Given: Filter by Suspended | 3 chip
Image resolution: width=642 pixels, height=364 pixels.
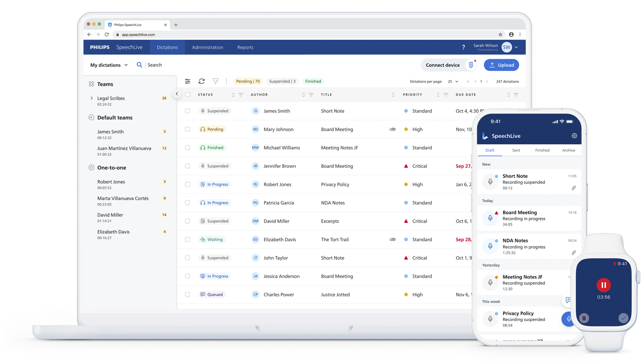Looking at the screenshot, I should click(282, 81).
